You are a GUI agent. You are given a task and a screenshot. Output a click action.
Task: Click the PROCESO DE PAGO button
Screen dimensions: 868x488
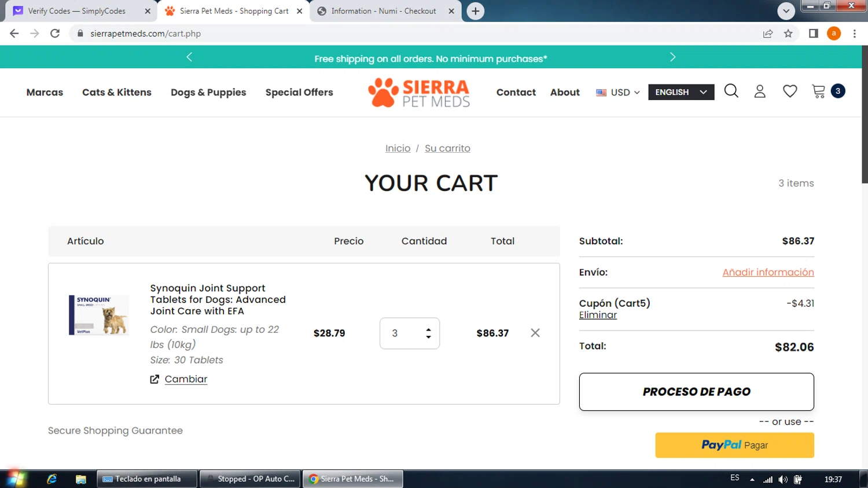(696, 392)
